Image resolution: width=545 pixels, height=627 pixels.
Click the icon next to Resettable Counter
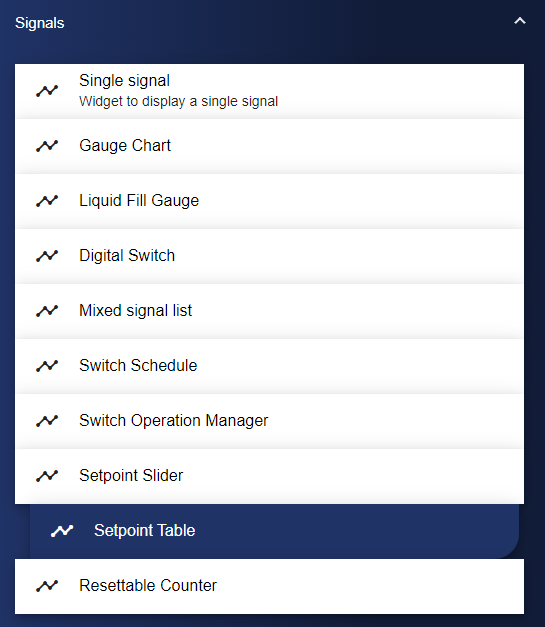tap(47, 586)
